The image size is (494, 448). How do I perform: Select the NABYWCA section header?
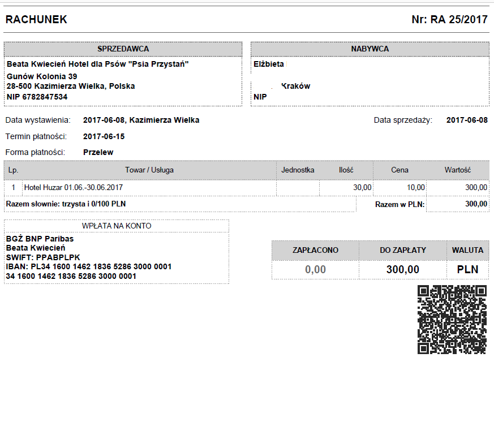pos(370,49)
